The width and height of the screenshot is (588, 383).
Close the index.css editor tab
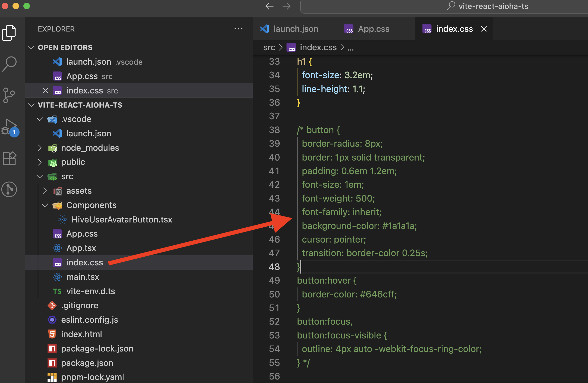coord(484,29)
